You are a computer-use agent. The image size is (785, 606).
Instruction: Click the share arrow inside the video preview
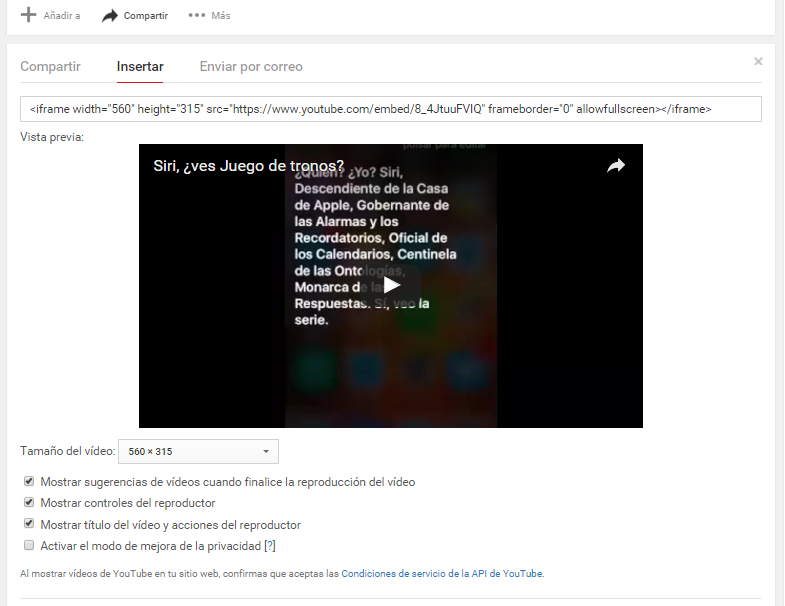tap(616, 165)
